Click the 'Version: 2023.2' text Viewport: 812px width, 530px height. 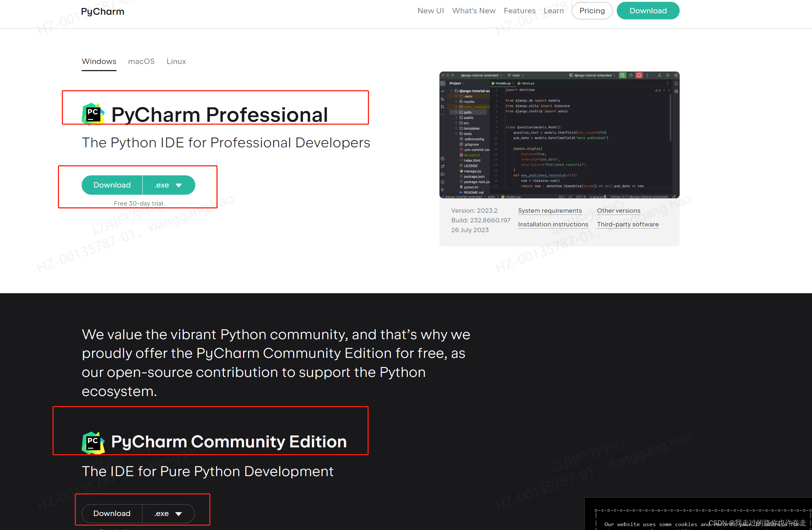474,211
